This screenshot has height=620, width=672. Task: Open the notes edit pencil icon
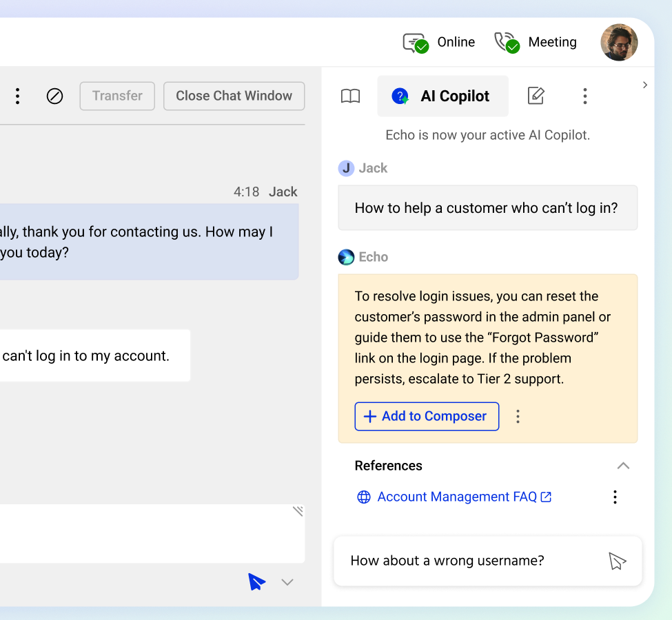click(536, 96)
